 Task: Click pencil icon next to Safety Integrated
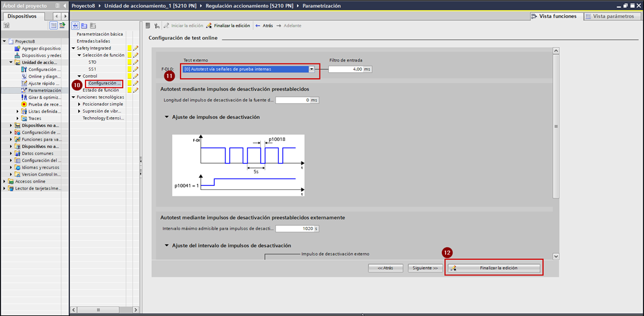(x=136, y=48)
